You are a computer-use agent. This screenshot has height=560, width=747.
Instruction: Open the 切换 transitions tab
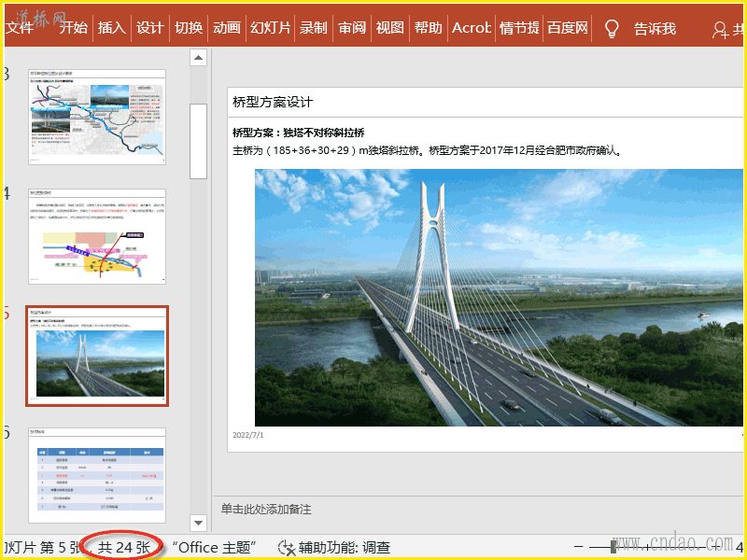[189, 28]
